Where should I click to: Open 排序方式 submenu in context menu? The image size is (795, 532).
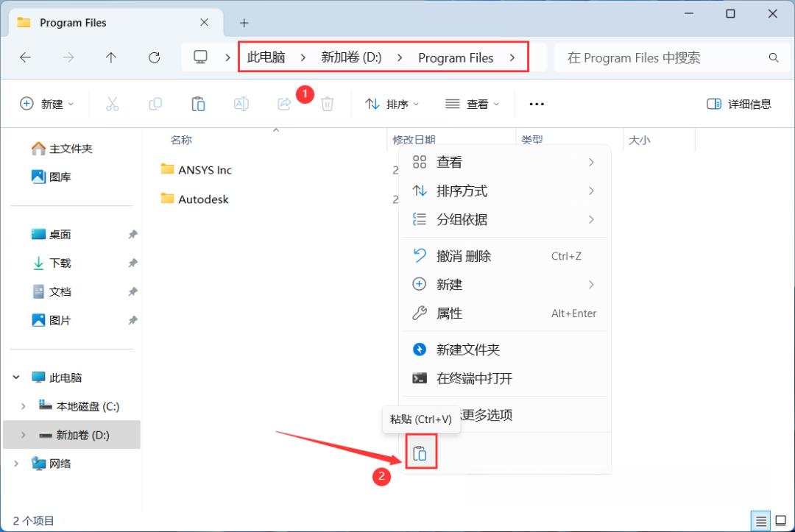coord(504,191)
